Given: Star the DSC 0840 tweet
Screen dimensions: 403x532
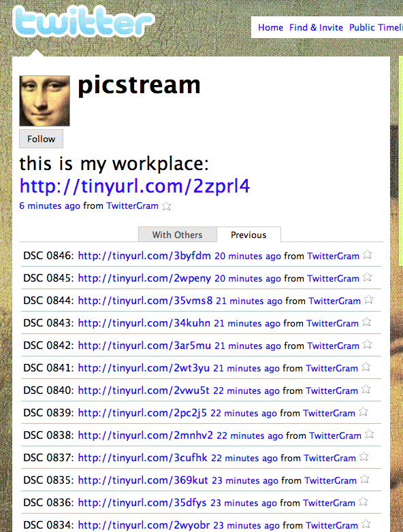Looking at the screenshot, I should 366,390.
